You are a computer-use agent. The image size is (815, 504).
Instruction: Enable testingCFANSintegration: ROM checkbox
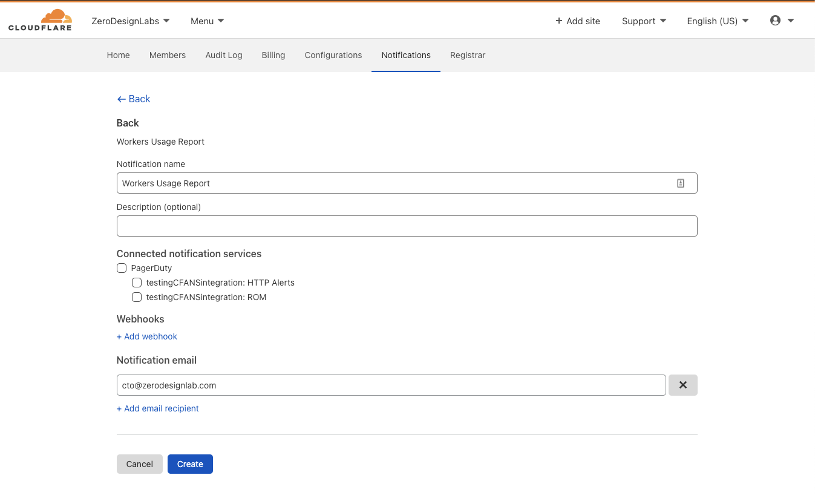[137, 297]
